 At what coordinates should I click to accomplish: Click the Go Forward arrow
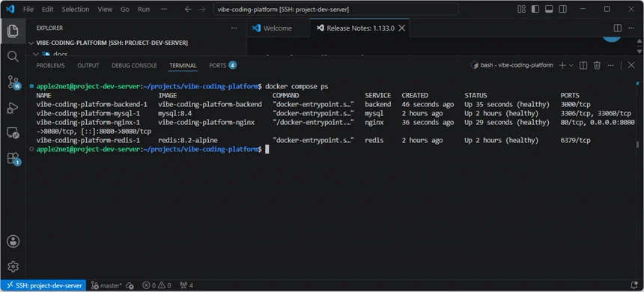click(x=202, y=9)
